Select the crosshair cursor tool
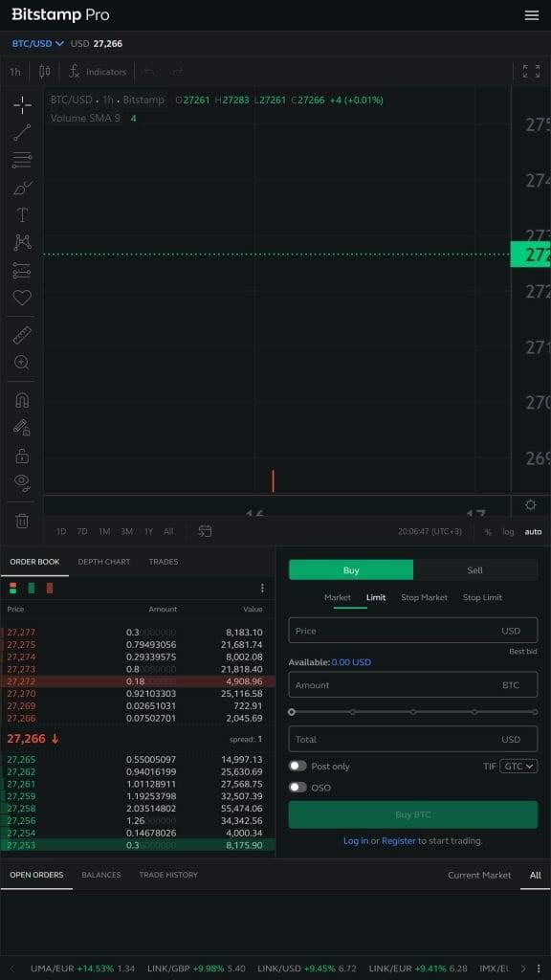This screenshot has height=980, width=551. 22,105
